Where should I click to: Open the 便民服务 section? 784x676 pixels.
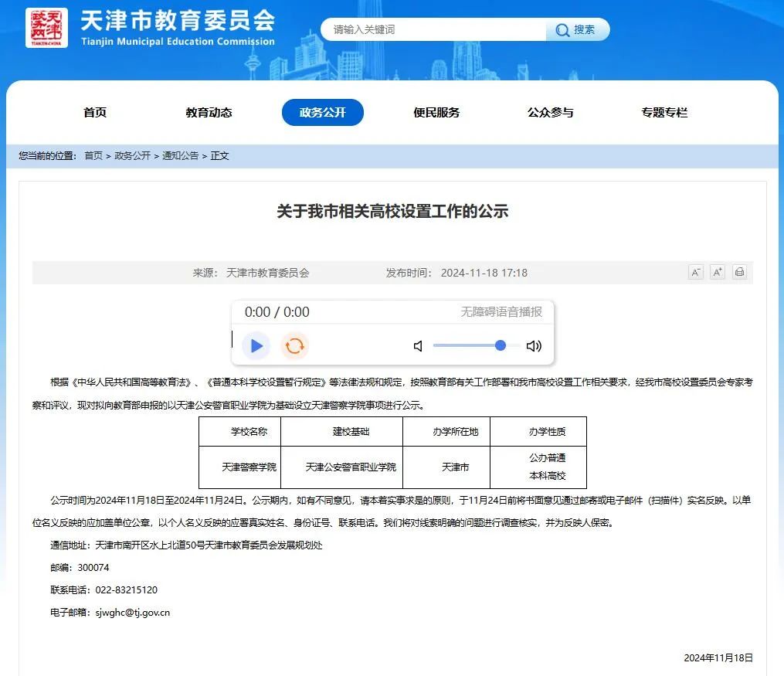[x=438, y=112]
